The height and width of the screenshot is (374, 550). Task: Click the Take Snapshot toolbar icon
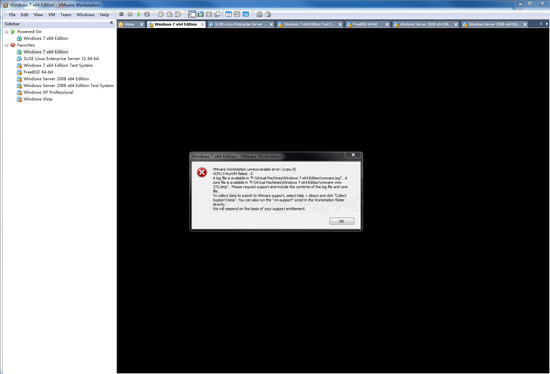tap(161, 14)
